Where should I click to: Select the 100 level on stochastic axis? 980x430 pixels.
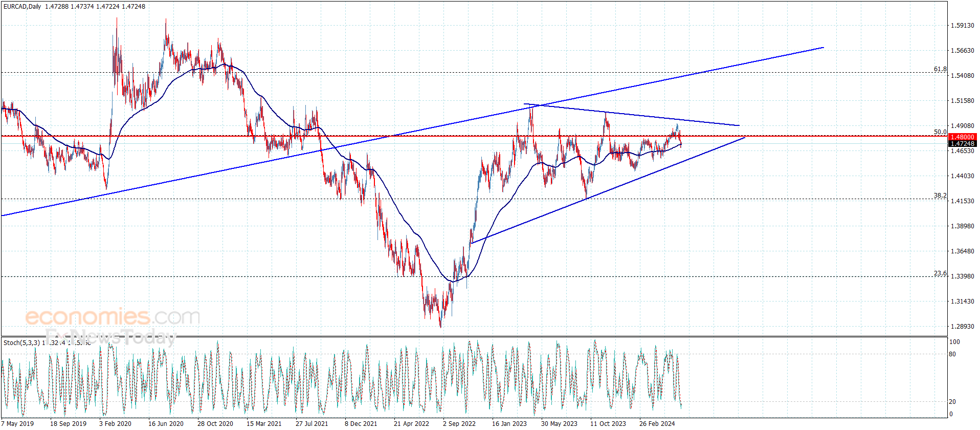pyautogui.click(x=954, y=342)
